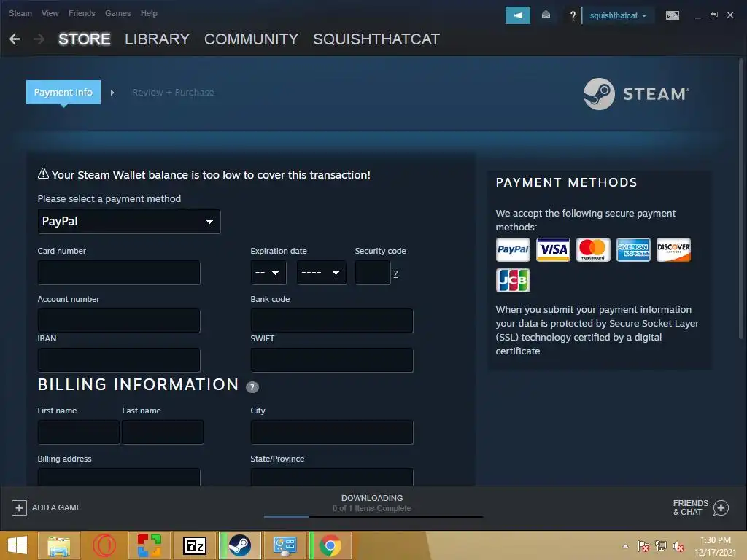747x560 pixels.
Task: Click the muted volume tray icon
Action: 678,546
